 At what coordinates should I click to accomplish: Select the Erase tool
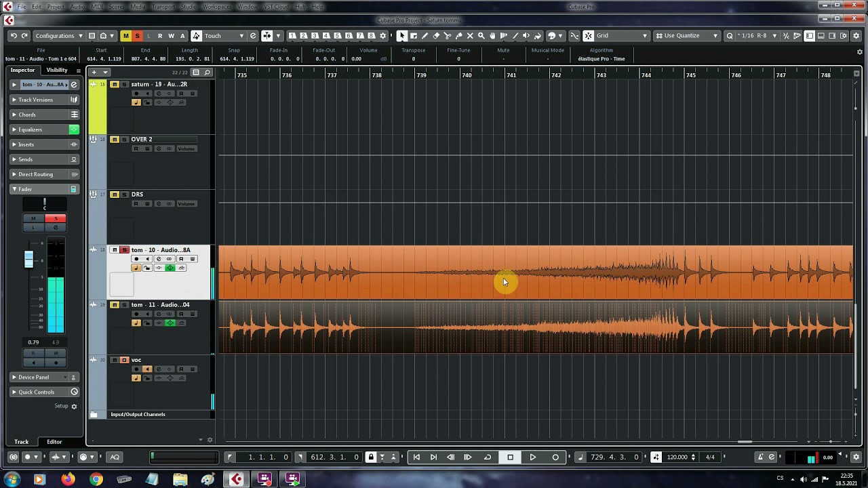tap(436, 35)
